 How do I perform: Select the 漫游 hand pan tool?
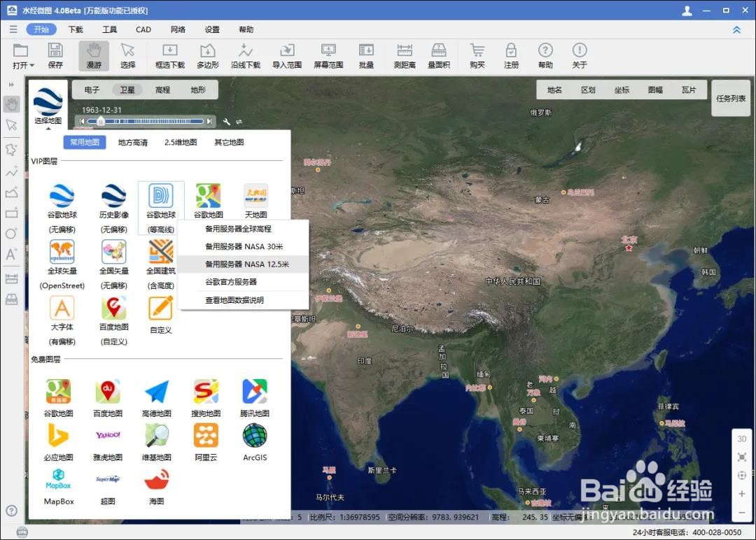pyautogui.click(x=94, y=55)
